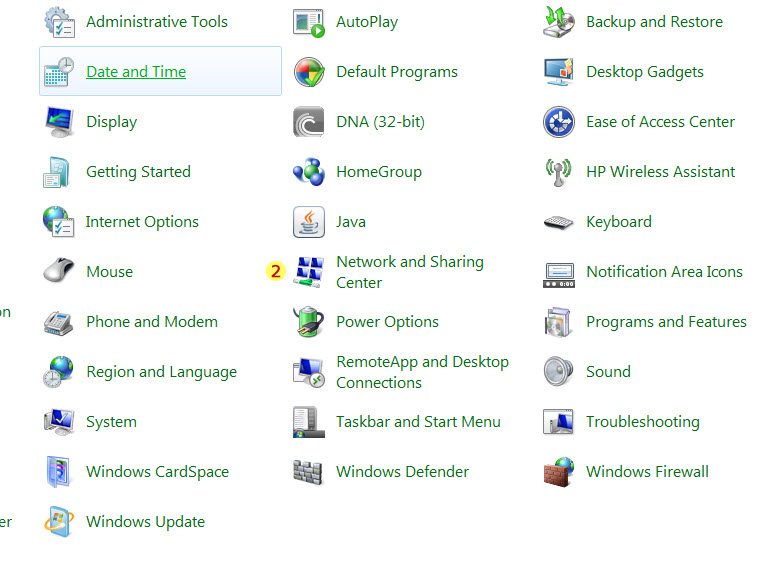Open the Taskbar and Start Menu link
779x562 pixels.
coord(418,422)
